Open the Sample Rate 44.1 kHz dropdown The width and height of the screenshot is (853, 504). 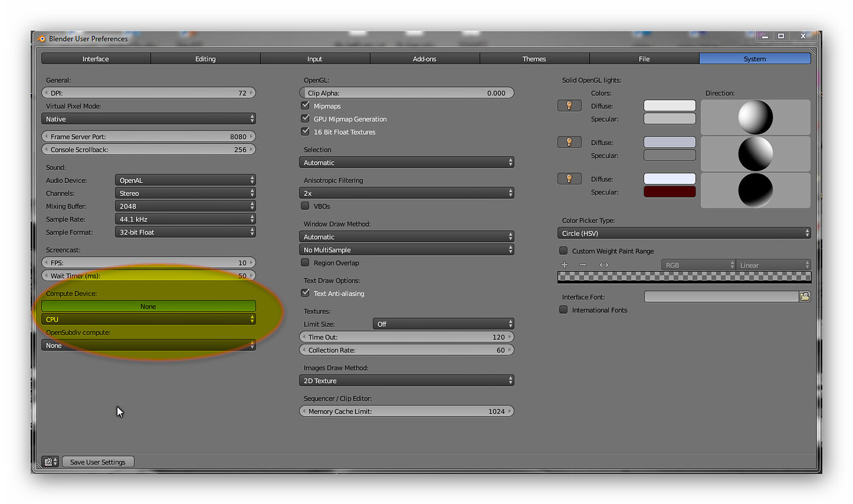pos(185,219)
